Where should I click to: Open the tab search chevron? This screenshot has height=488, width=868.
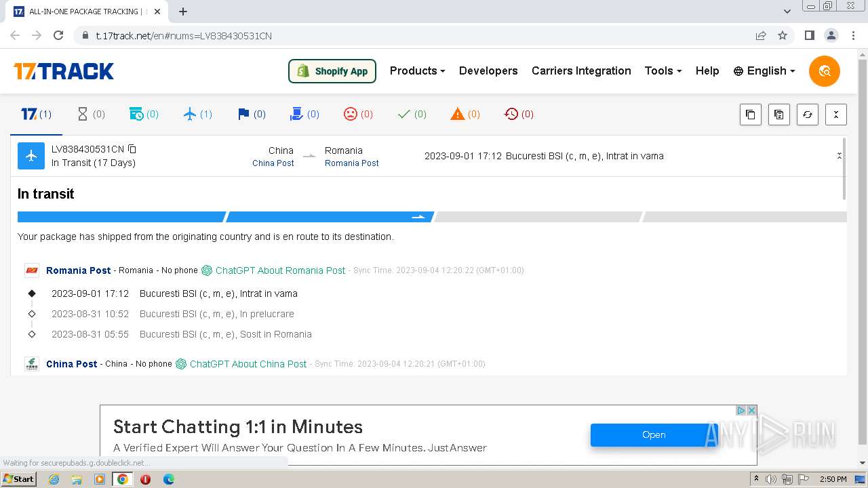tap(787, 11)
